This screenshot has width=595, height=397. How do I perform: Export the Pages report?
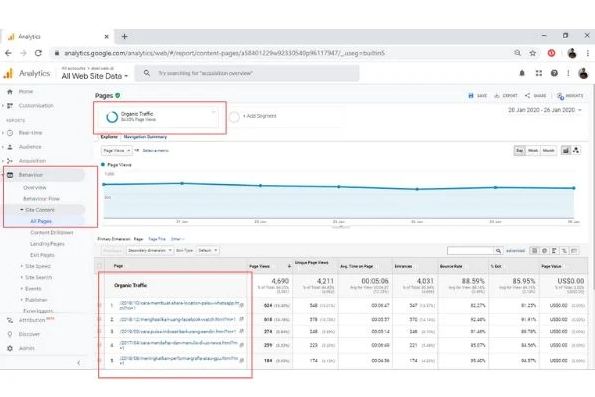(506, 96)
